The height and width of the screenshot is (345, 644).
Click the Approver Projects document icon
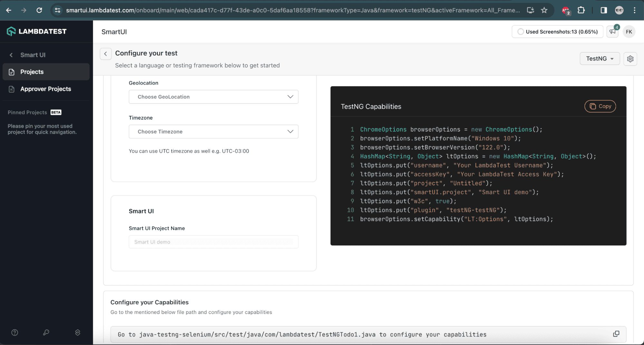12,89
